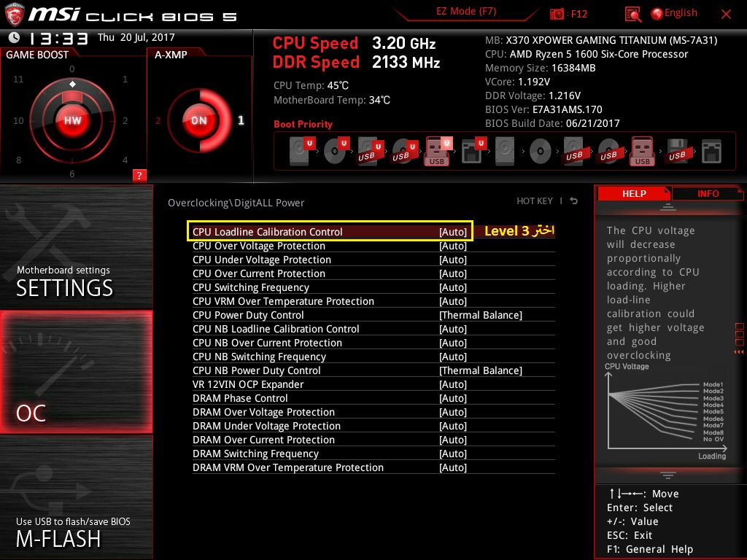This screenshot has width=747, height=560.
Task: Click the MSI dragon shield logo
Action: [x=15, y=15]
